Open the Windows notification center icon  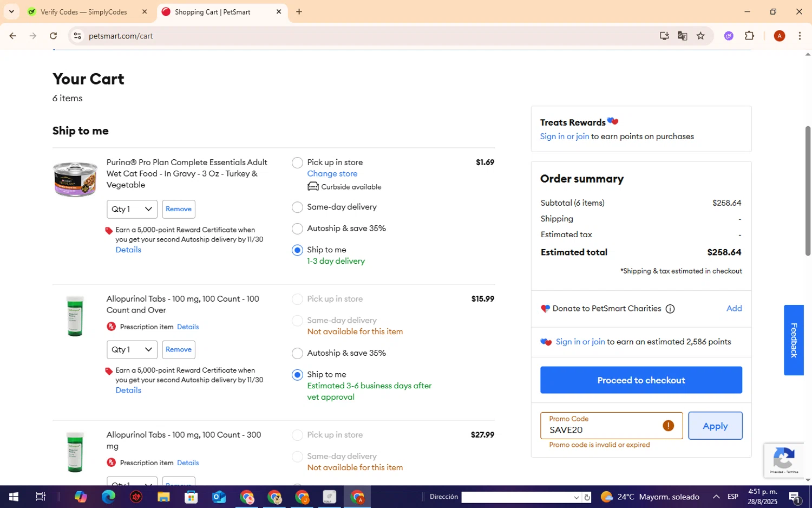(x=795, y=497)
